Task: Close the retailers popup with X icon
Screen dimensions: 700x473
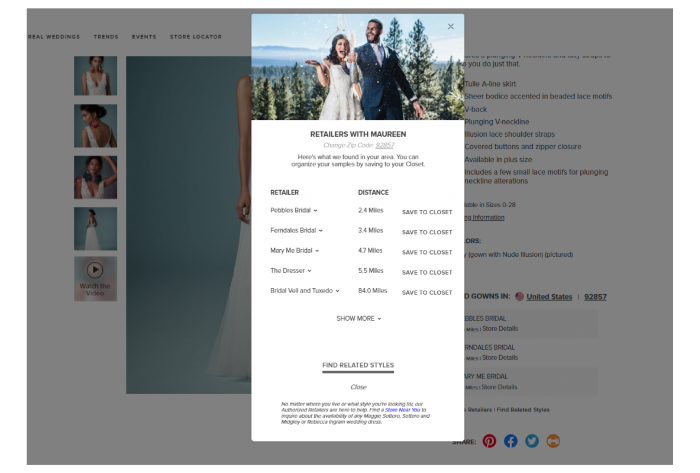Action: point(450,27)
